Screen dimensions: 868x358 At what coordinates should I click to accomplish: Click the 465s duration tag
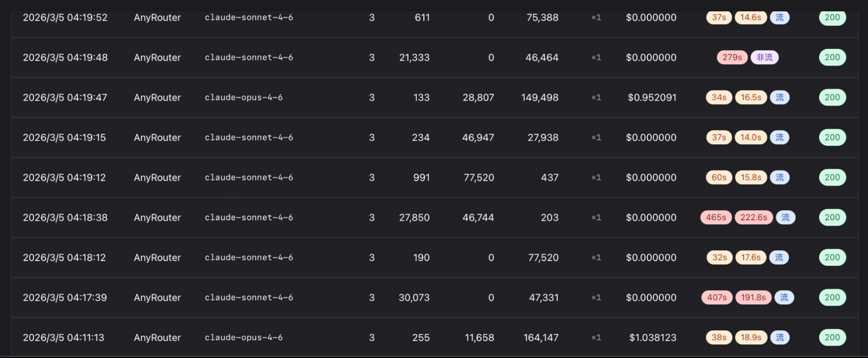(x=716, y=218)
